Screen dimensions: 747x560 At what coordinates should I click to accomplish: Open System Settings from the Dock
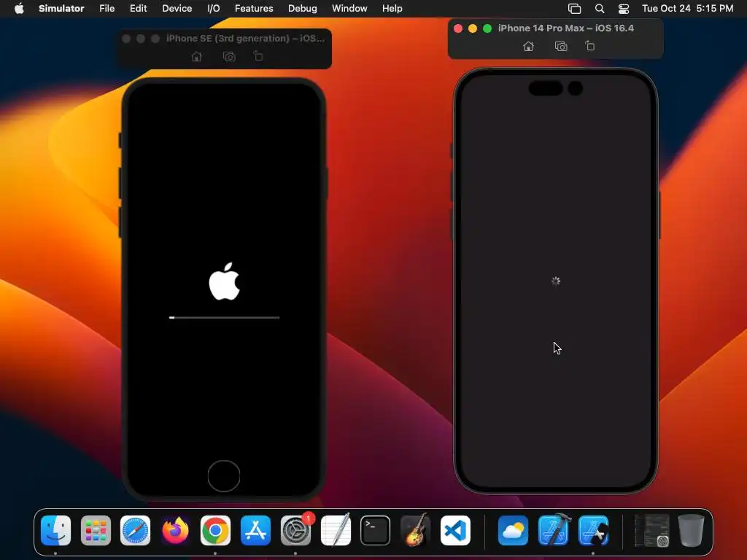(x=296, y=530)
